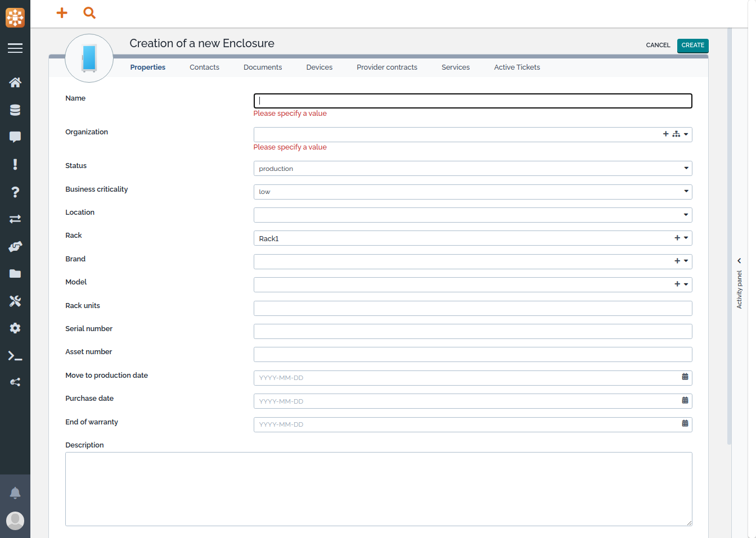Click plus icon to add new Brand
This screenshot has height=538, width=756.
click(x=677, y=261)
